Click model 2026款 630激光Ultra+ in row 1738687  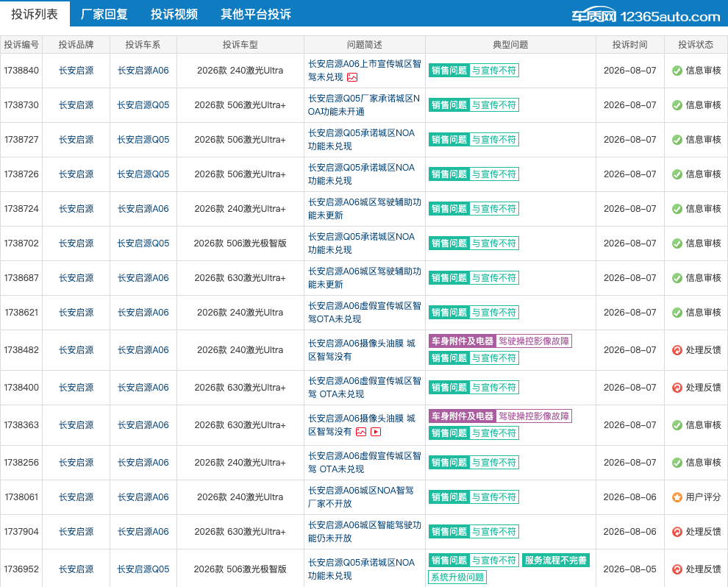pos(240,278)
